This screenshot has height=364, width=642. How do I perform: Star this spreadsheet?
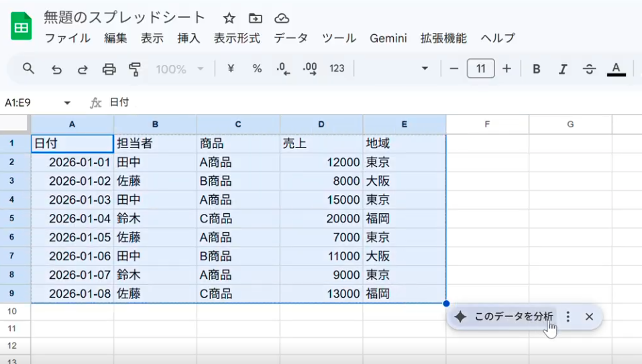(229, 18)
